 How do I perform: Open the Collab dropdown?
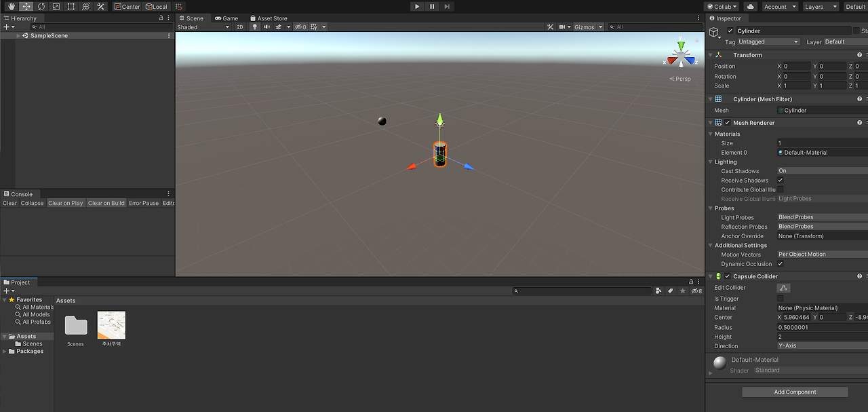722,6
